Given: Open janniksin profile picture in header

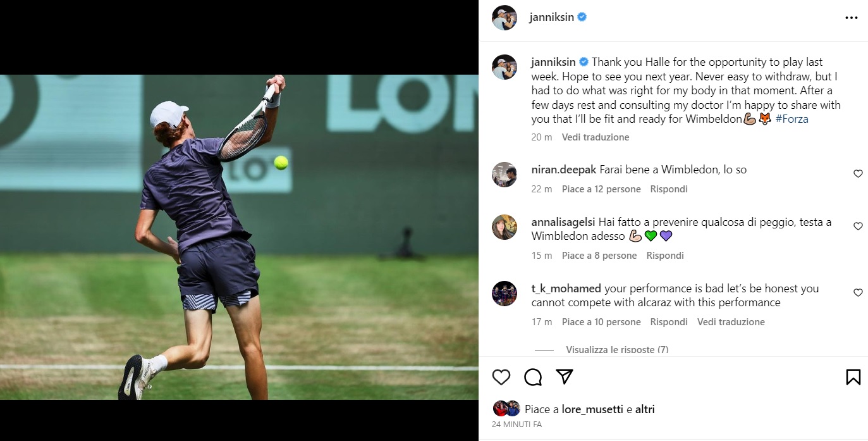Looking at the screenshot, I should click(504, 18).
